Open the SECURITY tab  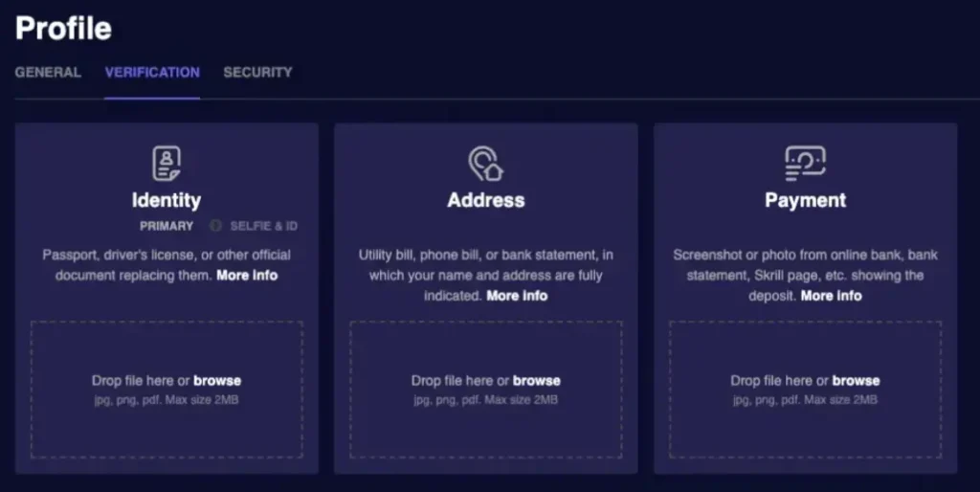tap(257, 73)
